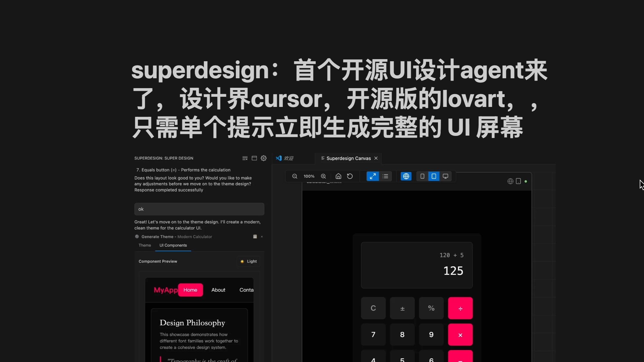Open About link in preview navbar
This screenshot has width=644, height=362.
pyautogui.click(x=218, y=290)
